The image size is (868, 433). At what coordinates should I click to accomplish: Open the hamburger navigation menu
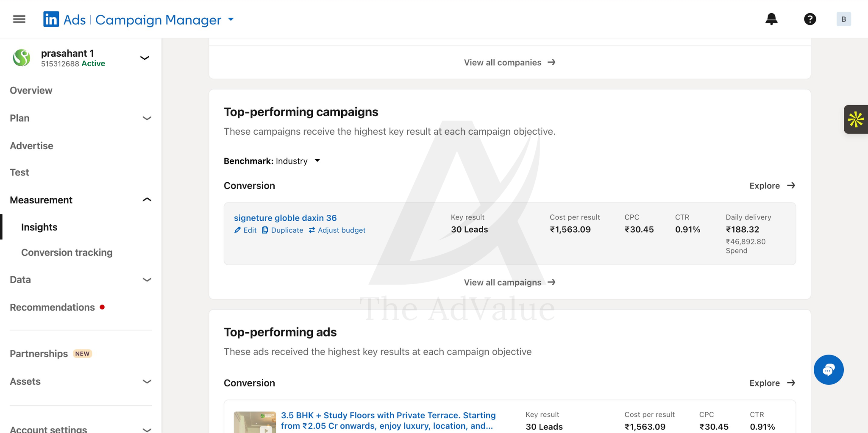coord(19,19)
